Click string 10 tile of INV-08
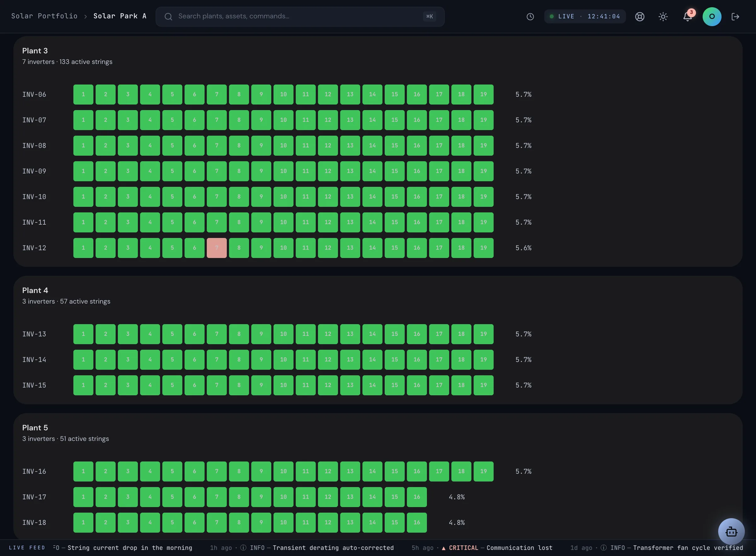The width and height of the screenshot is (756, 556). pyautogui.click(x=283, y=146)
